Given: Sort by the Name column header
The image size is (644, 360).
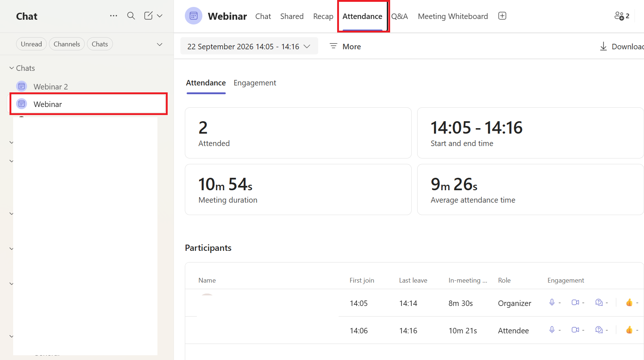Looking at the screenshot, I should click(207, 280).
